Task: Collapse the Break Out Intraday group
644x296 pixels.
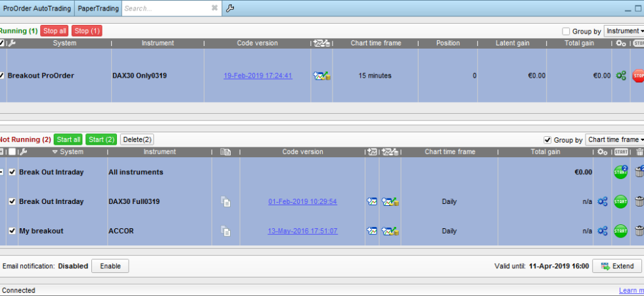Action: (x=1, y=172)
